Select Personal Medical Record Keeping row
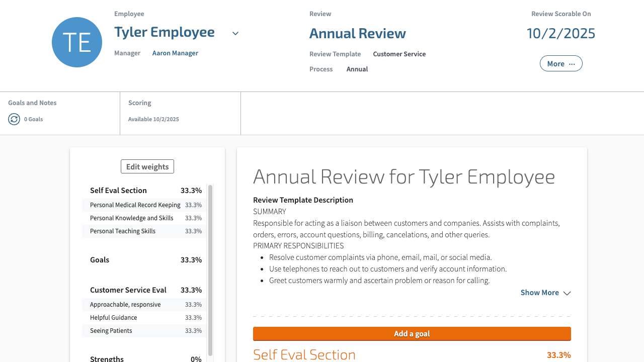 [x=144, y=205]
